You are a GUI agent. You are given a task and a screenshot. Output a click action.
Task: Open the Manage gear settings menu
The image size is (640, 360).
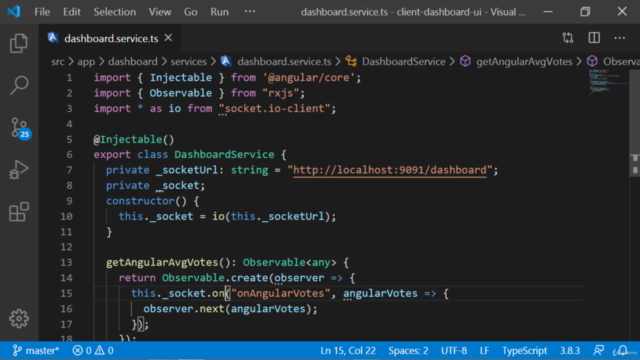coord(19,318)
